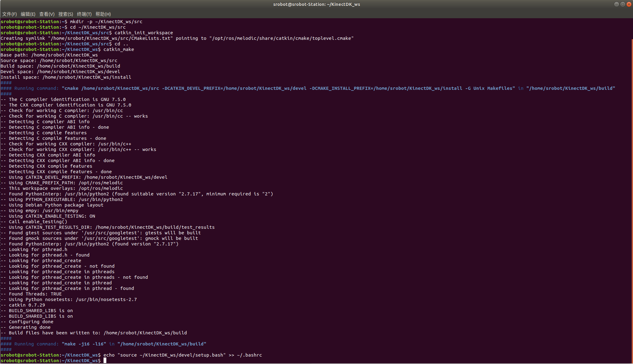The height and width of the screenshot is (364, 633).
Task: Click the catkin_init_workspace command text
Action: pos(144,33)
